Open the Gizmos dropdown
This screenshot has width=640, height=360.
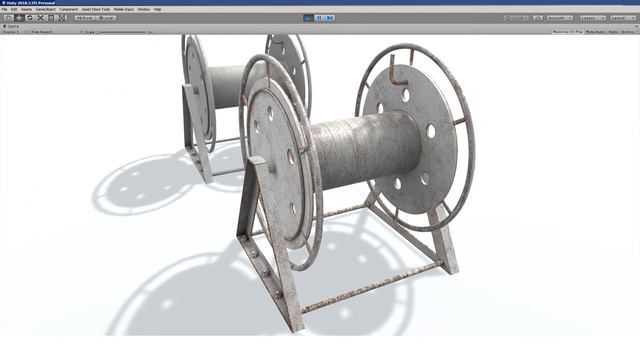[x=629, y=31]
